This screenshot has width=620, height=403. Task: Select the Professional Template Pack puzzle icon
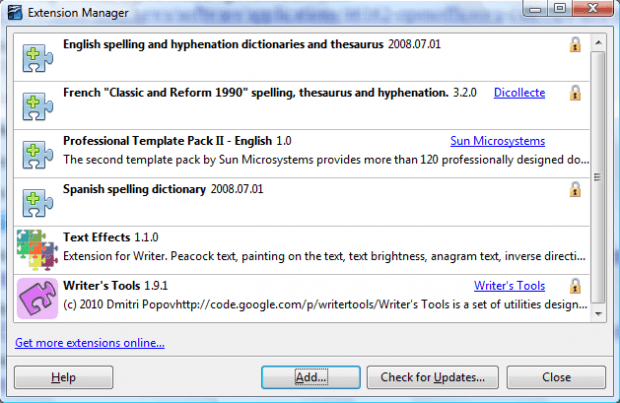click(x=37, y=155)
